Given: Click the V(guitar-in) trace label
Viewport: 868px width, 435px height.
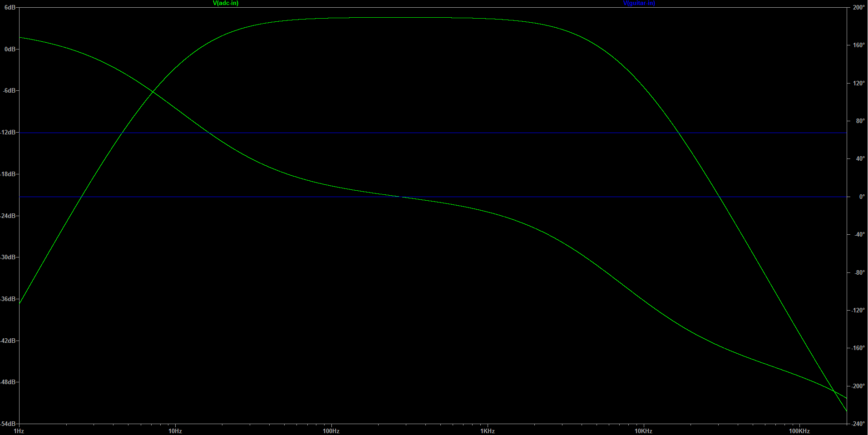Looking at the screenshot, I should [639, 3].
